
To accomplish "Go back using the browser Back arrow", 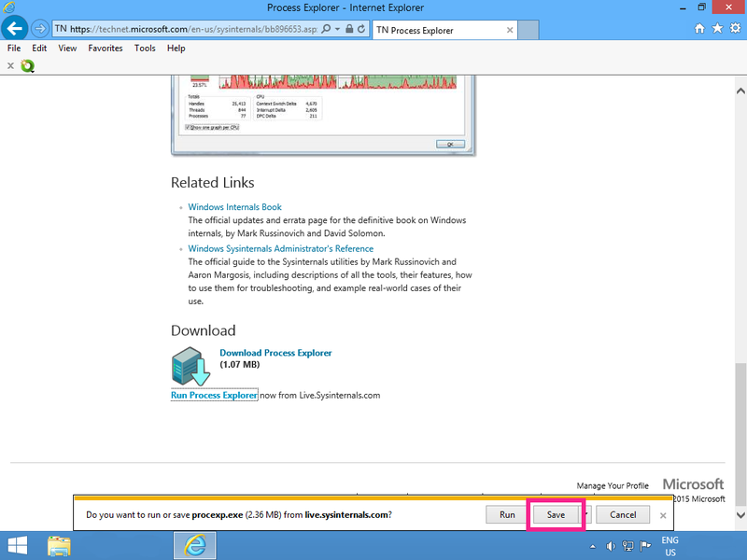I will pos(14,29).
